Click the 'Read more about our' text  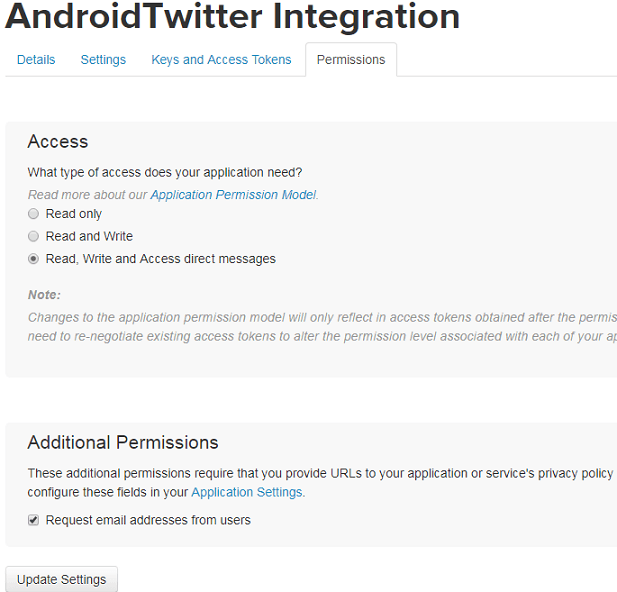[x=88, y=195]
